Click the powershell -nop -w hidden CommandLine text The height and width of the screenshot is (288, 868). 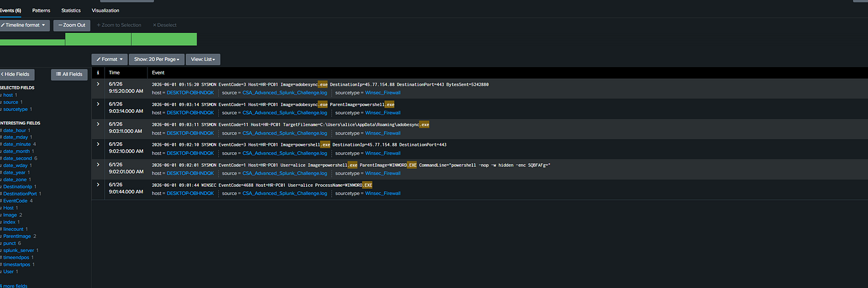click(485, 164)
